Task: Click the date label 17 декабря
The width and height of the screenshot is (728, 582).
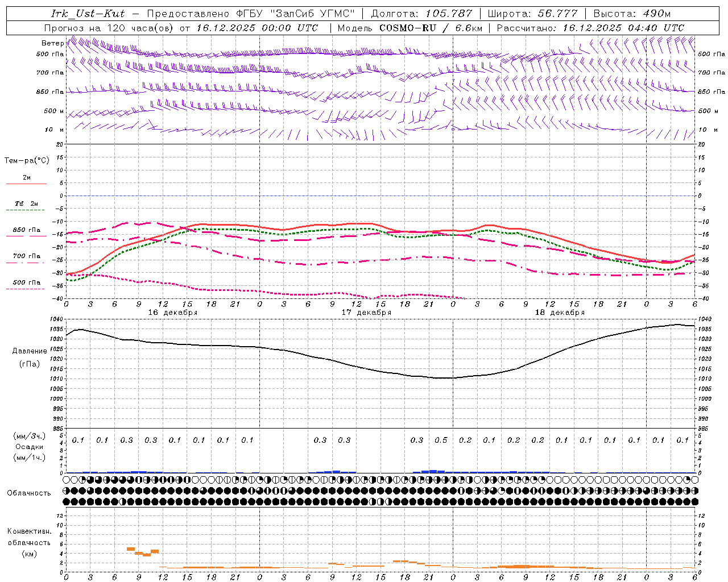Action: pos(366,313)
